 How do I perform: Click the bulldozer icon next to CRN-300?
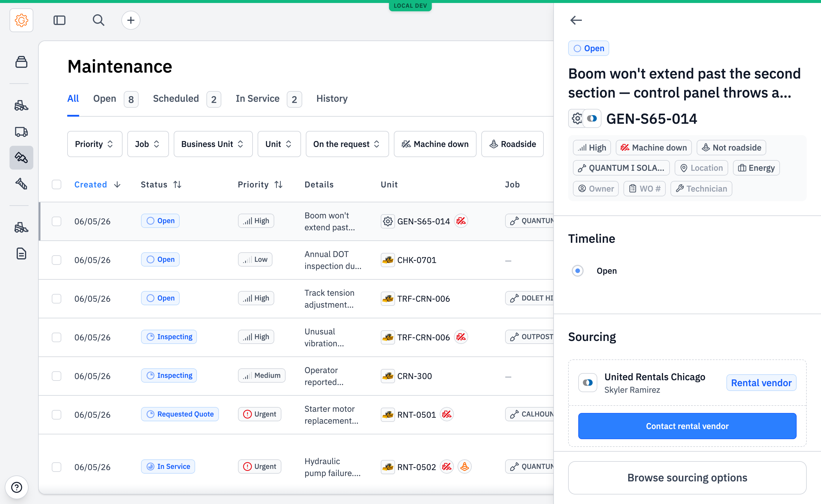[x=388, y=376]
